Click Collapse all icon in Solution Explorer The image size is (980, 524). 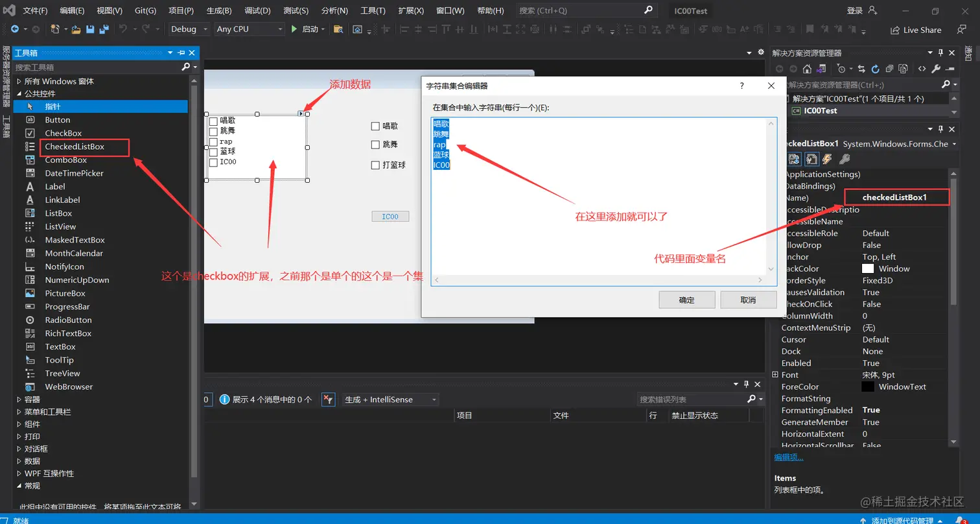[889, 69]
